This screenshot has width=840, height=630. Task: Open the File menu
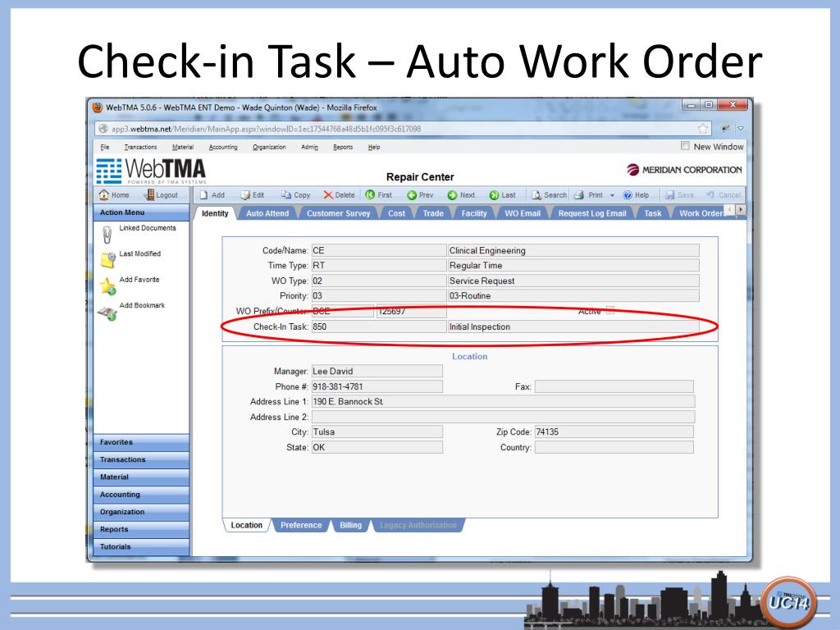[x=104, y=147]
